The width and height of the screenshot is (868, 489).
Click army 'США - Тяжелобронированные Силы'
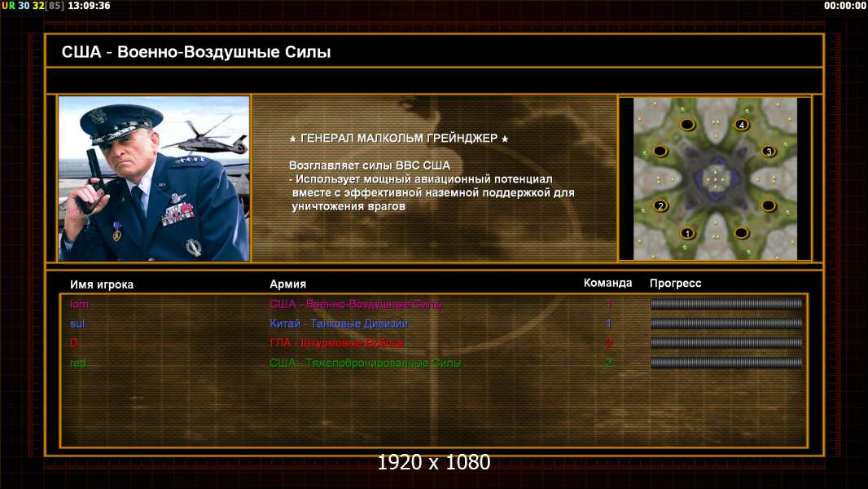pyautogui.click(x=366, y=363)
